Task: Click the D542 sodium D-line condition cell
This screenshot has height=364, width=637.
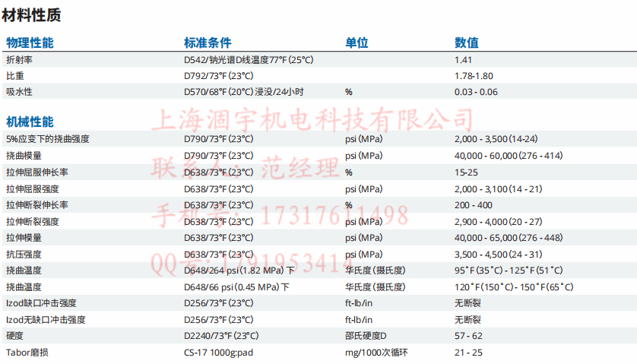Action: 249,60
